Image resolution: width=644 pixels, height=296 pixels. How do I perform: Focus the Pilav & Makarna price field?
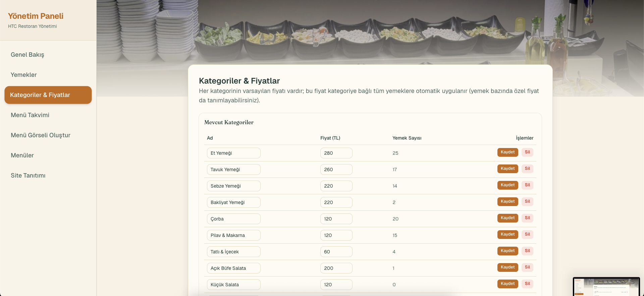336,235
